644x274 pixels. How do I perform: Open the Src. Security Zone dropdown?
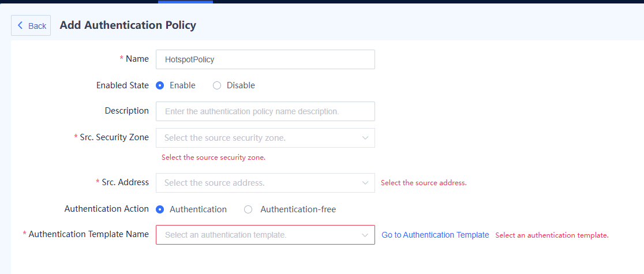pyautogui.click(x=260, y=138)
